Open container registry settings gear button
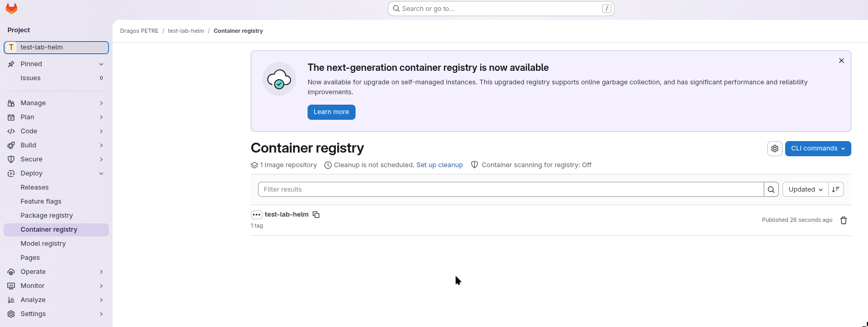This screenshot has height=327, width=868. [775, 148]
